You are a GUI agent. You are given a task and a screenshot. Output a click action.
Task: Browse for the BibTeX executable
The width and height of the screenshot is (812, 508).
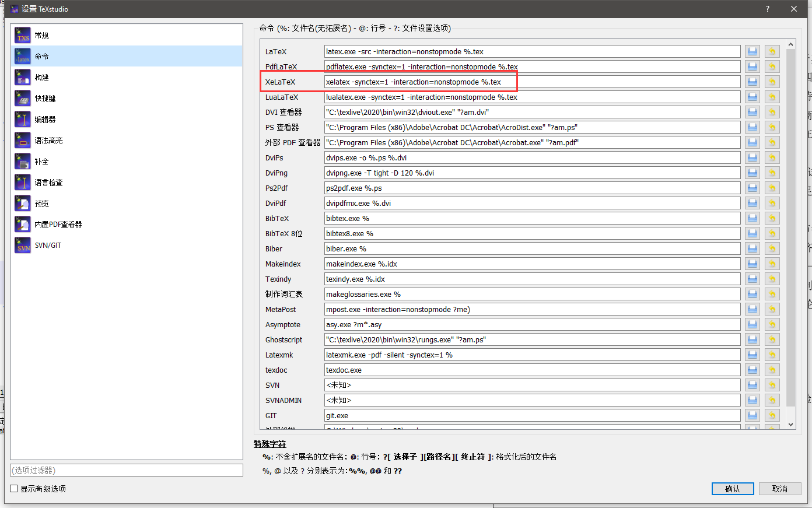[x=752, y=218]
